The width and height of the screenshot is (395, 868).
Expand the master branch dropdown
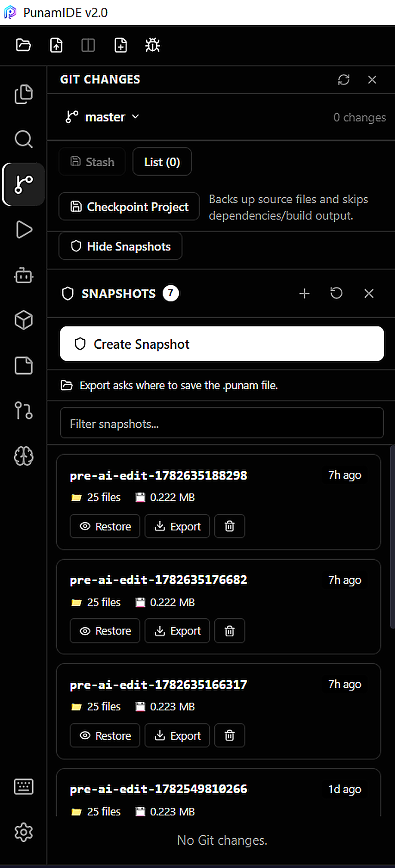click(x=103, y=117)
